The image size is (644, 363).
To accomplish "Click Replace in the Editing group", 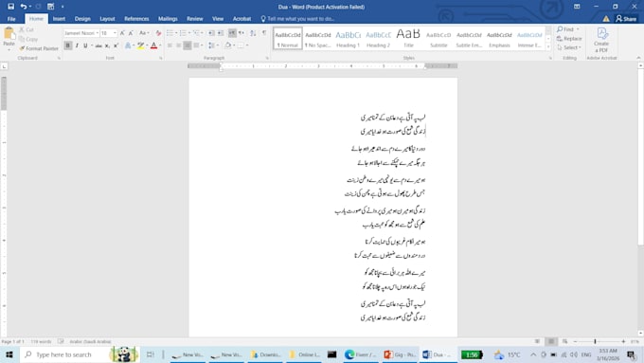I will 569,38.
